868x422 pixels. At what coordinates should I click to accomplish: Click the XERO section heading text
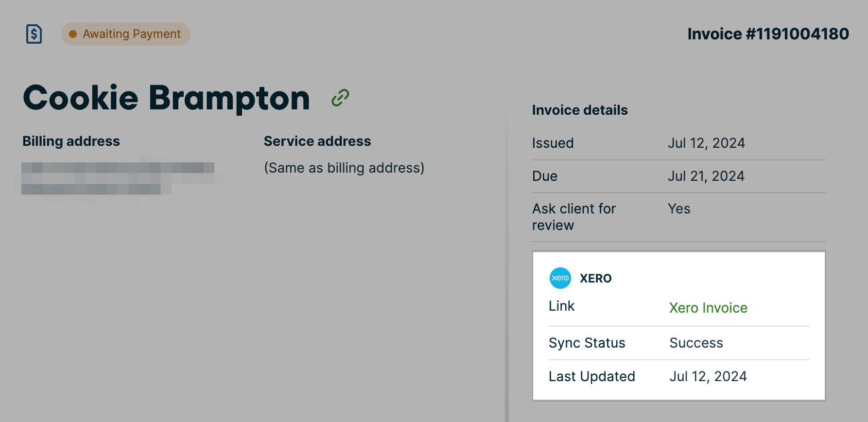(595, 279)
